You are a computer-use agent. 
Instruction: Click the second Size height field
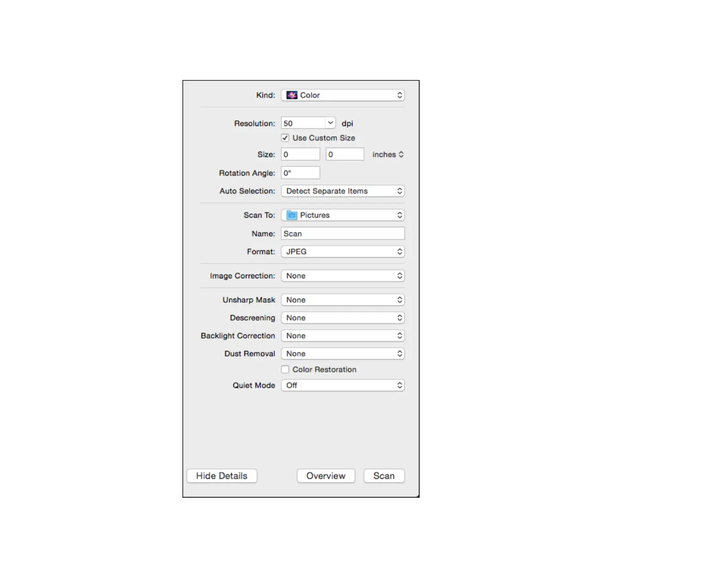[x=345, y=154]
